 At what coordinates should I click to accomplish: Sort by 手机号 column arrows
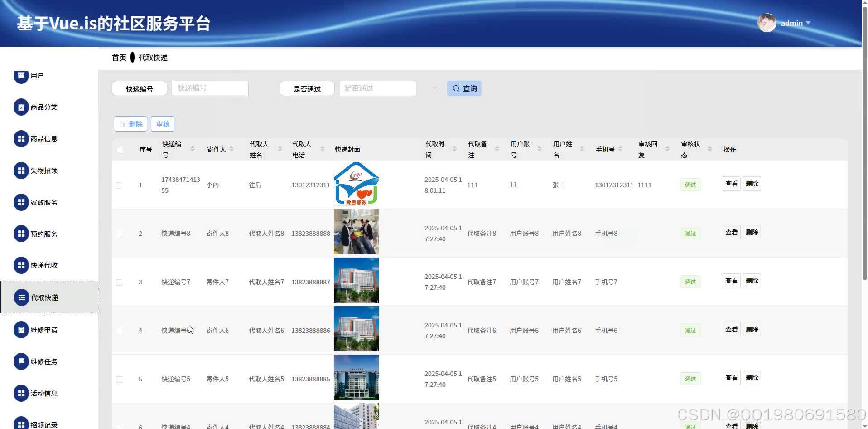click(620, 149)
